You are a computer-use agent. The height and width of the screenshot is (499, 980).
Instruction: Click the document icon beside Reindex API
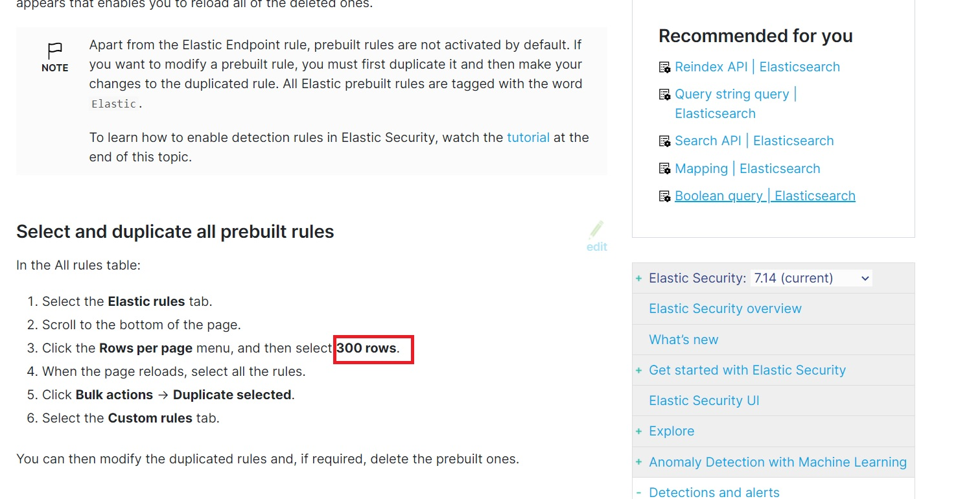[x=664, y=67]
